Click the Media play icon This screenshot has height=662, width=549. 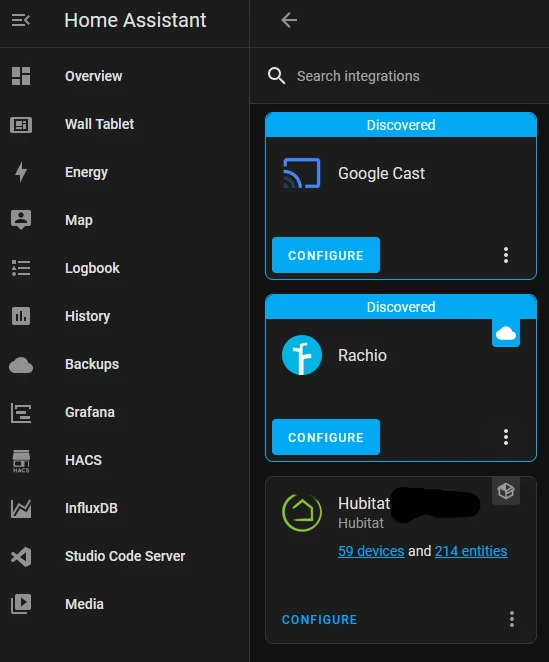[21, 604]
